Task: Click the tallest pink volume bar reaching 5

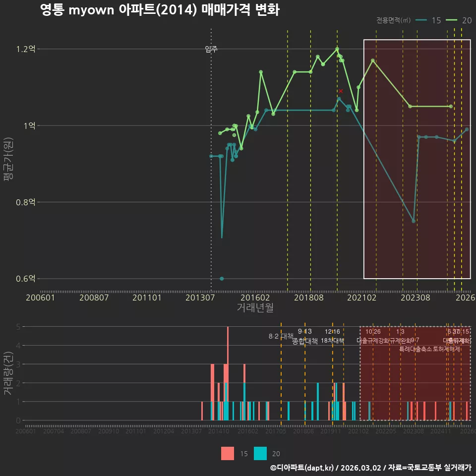Action: [x=228, y=373]
